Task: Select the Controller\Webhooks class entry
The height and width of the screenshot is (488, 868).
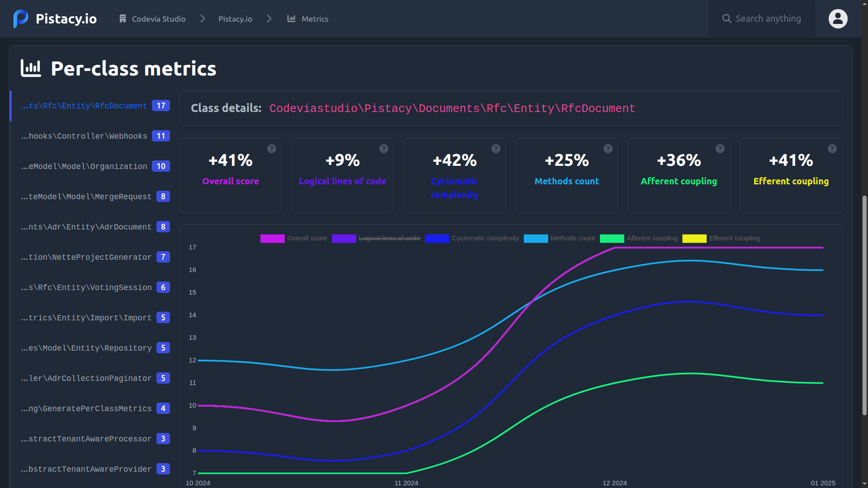Action: click(90, 136)
